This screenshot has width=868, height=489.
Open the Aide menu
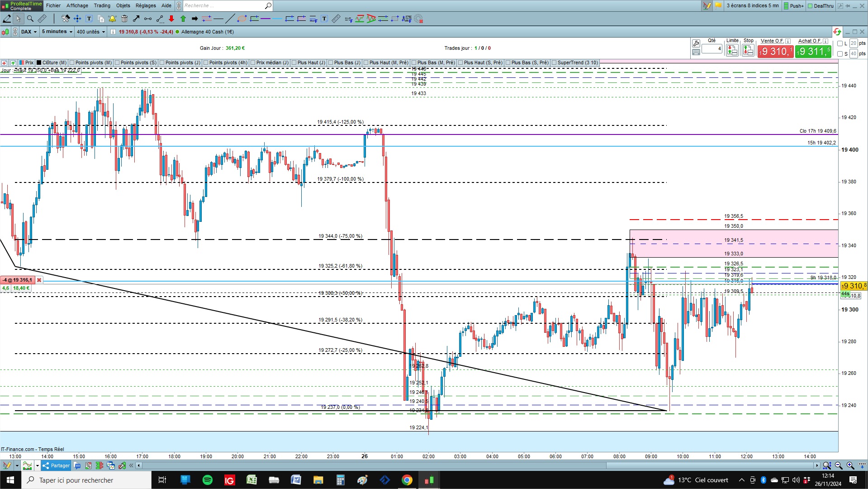(x=166, y=5)
